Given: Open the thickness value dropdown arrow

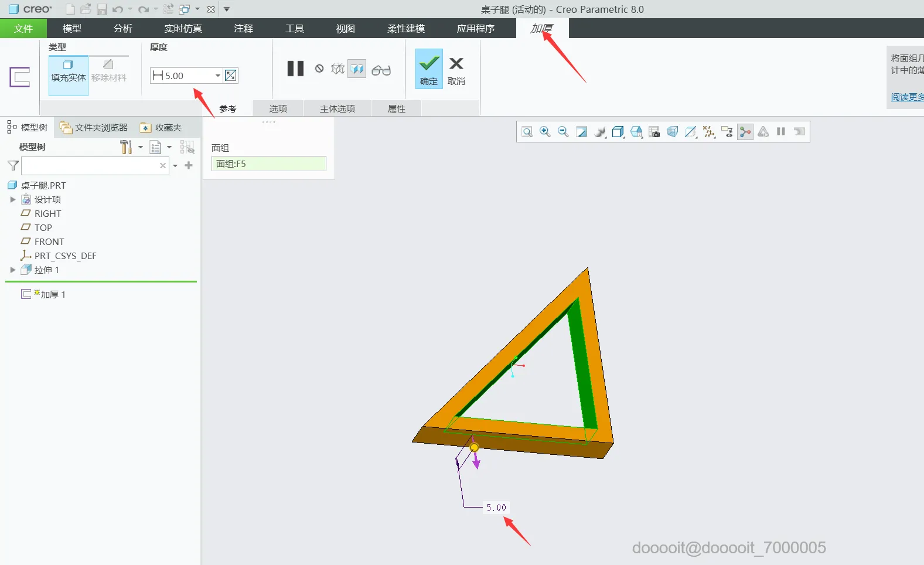Looking at the screenshot, I should tap(218, 76).
